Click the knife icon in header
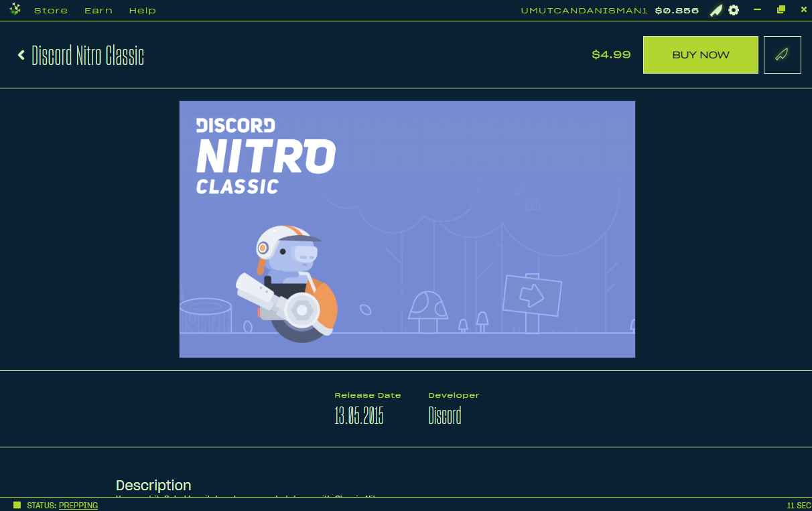The width and height of the screenshot is (812, 511). 716,10
